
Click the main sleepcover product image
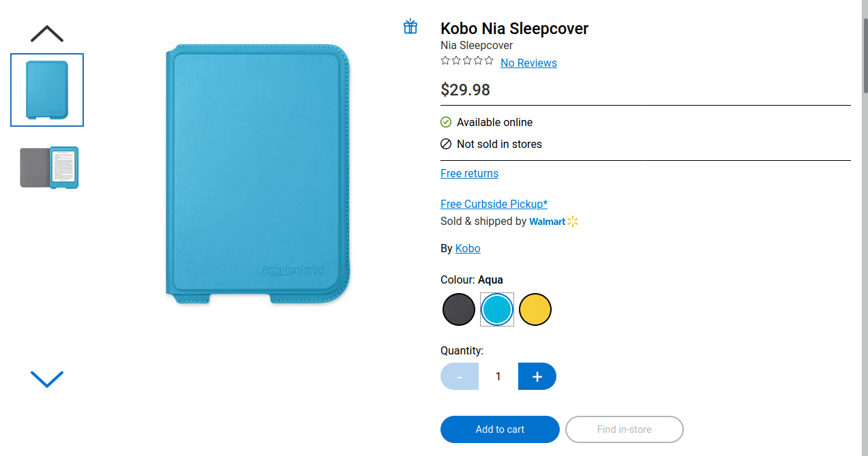(258, 174)
